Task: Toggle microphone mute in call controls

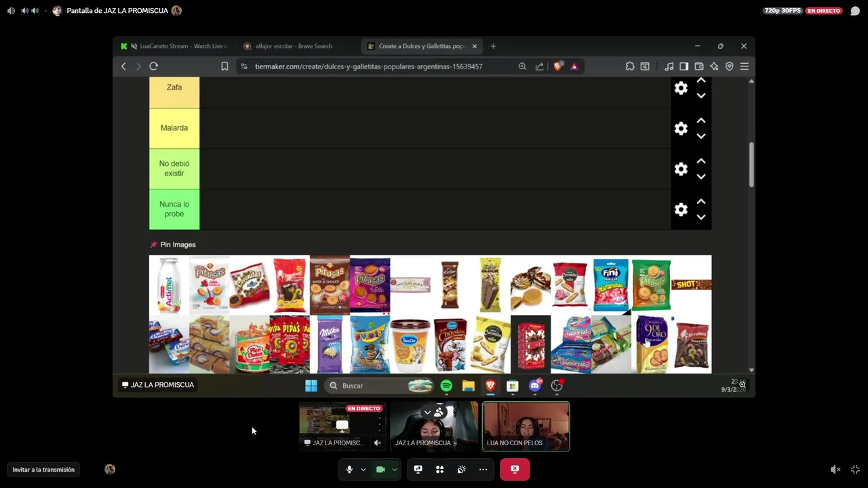Action: [x=349, y=469]
